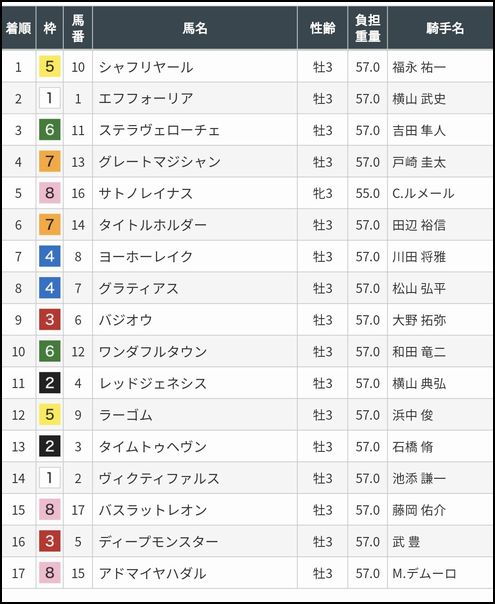The image size is (495, 604).
Task: Select the 騎手名 column header
Action: tap(445, 28)
